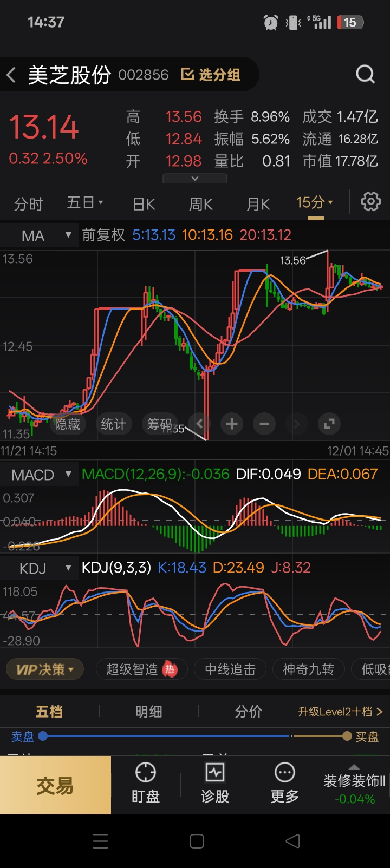Open the MACD indicator dropdown
390x868 pixels.
[x=40, y=475]
